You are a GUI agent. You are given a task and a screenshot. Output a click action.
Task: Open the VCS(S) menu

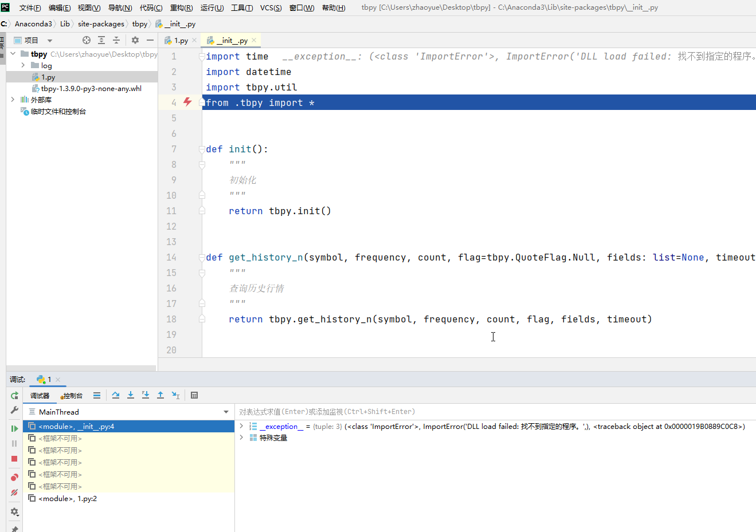click(271, 7)
